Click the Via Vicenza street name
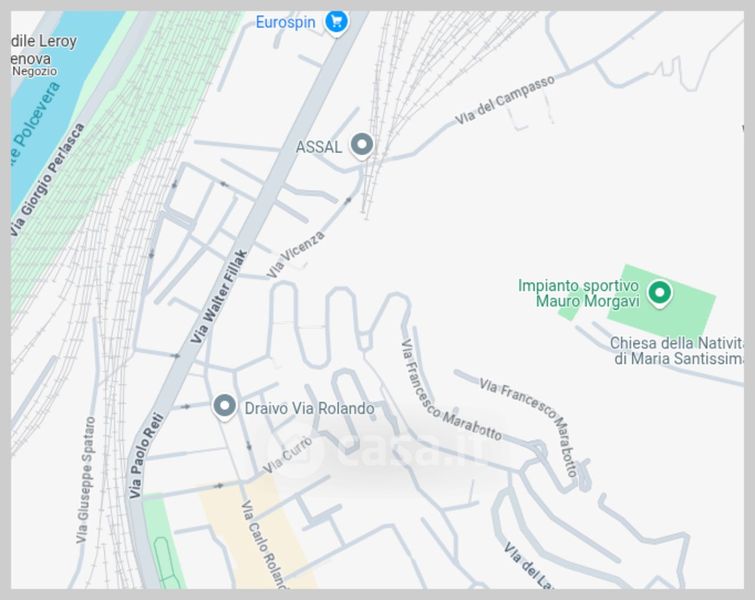The height and width of the screenshot is (600, 755). 295,254
